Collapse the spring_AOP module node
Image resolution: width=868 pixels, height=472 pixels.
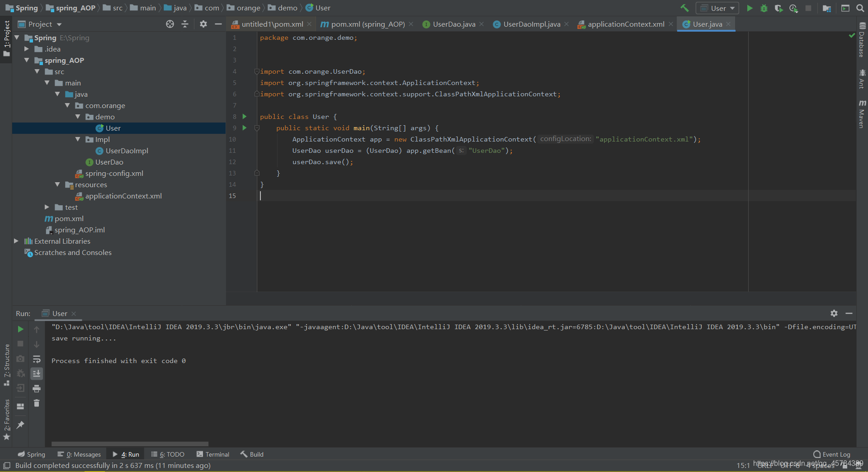point(27,60)
